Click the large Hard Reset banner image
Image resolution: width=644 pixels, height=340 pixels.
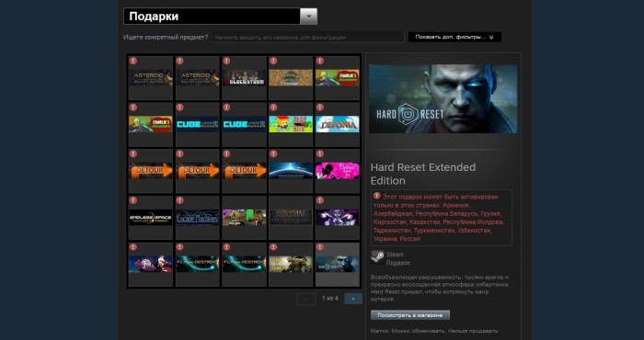(443, 99)
